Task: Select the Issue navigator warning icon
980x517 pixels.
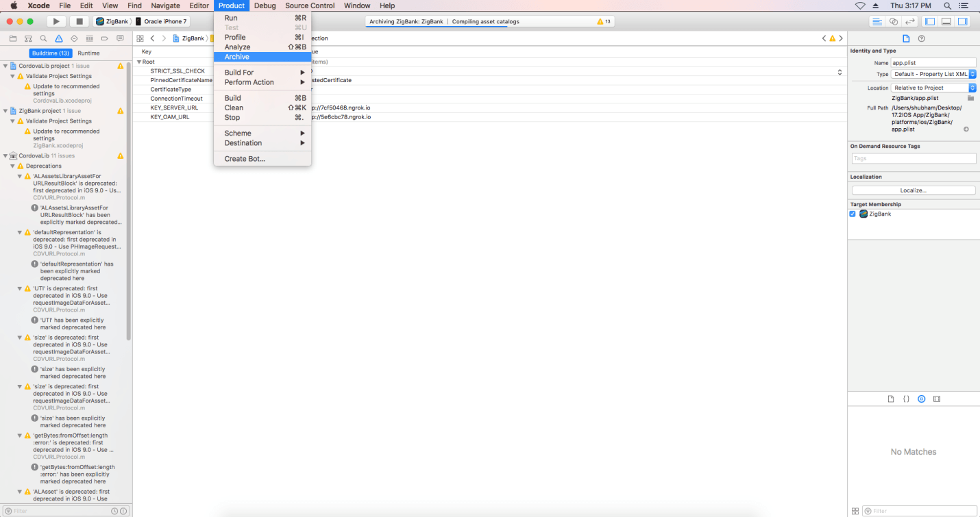Action: 59,38
